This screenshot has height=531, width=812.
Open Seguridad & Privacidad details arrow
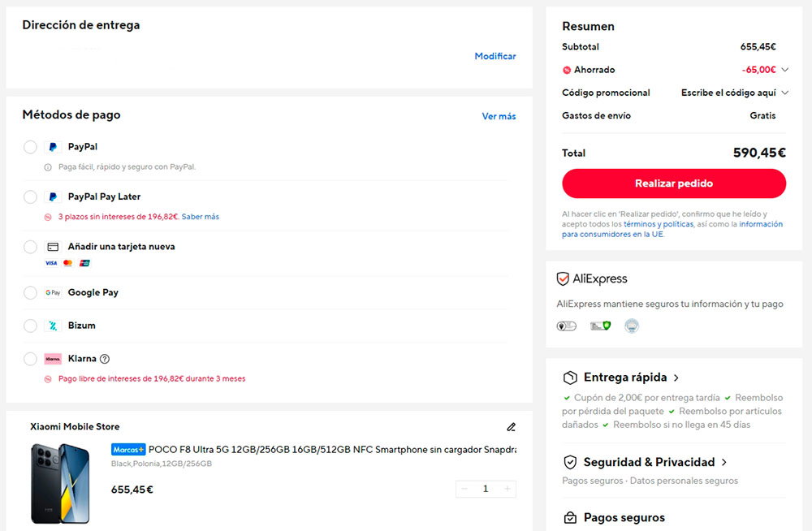click(724, 462)
